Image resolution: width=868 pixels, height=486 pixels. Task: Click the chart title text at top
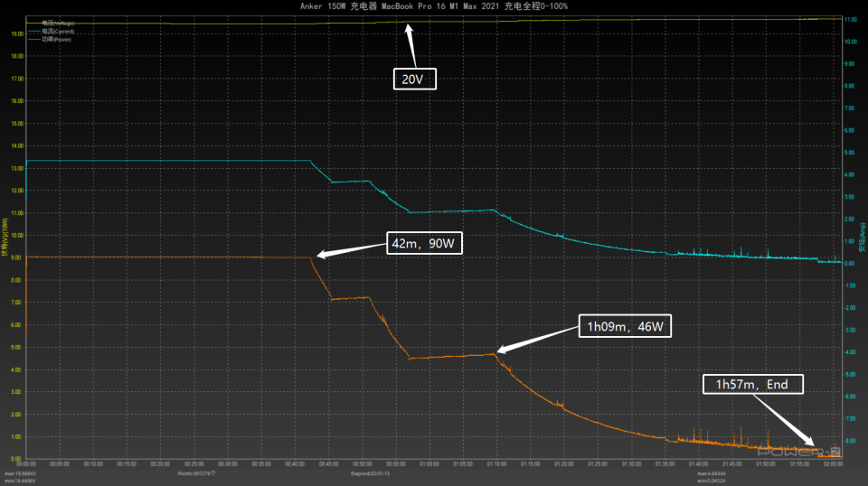[433, 6]
